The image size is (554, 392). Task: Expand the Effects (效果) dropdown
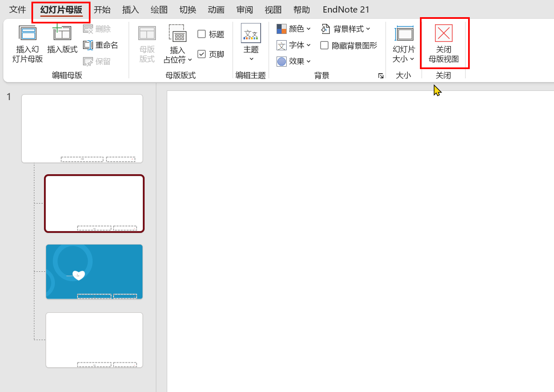point(294,62)
